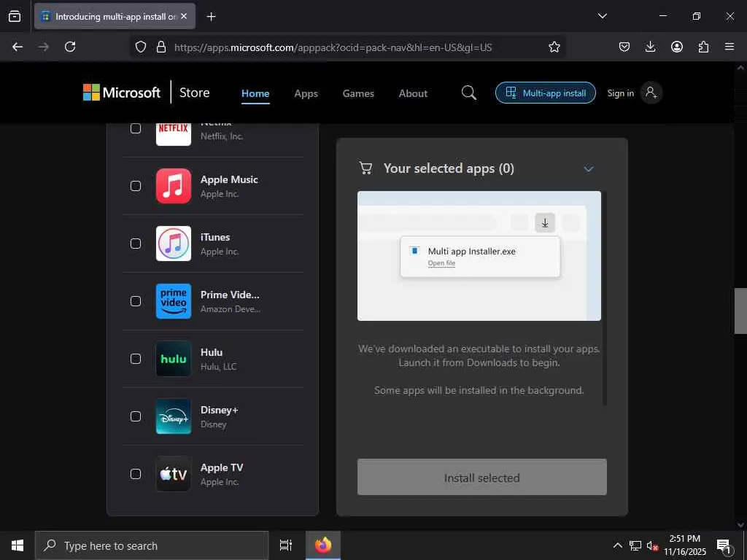Open the About page

413,93
